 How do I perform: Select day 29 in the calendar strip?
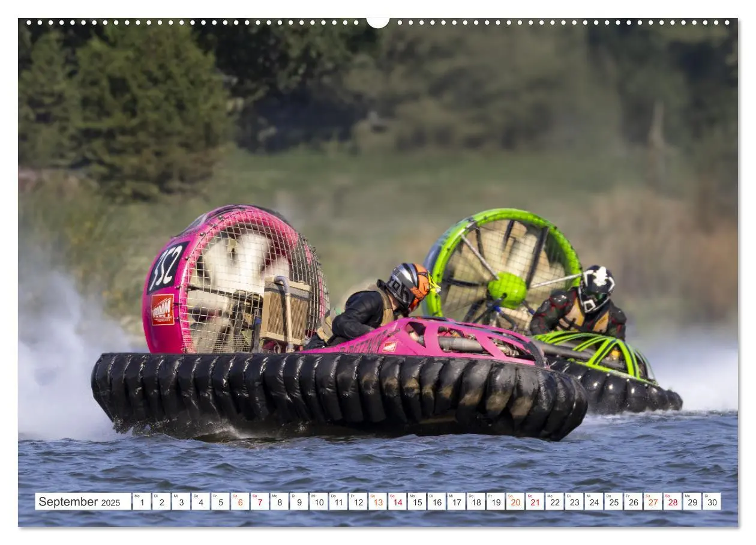coord(692,502)
